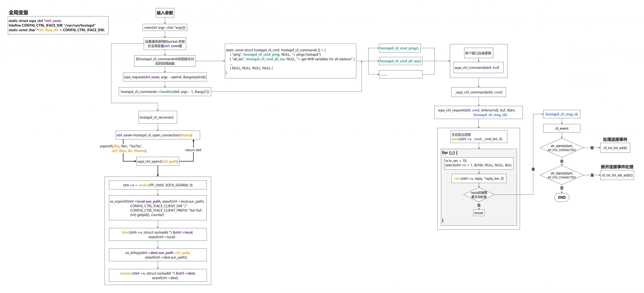Select the hostapd_cli_cmd_all_sta() box

click(400, 61)
